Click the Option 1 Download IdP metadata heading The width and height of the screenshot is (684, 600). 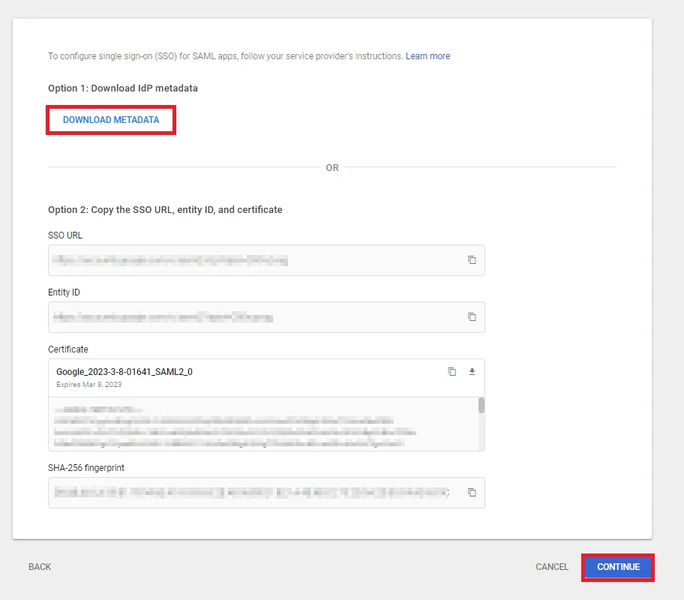click(x=123, y=88)
